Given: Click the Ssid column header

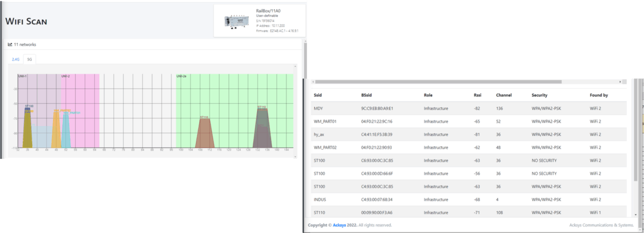Looking at the screenshot, I should click(x=318, y=95).
